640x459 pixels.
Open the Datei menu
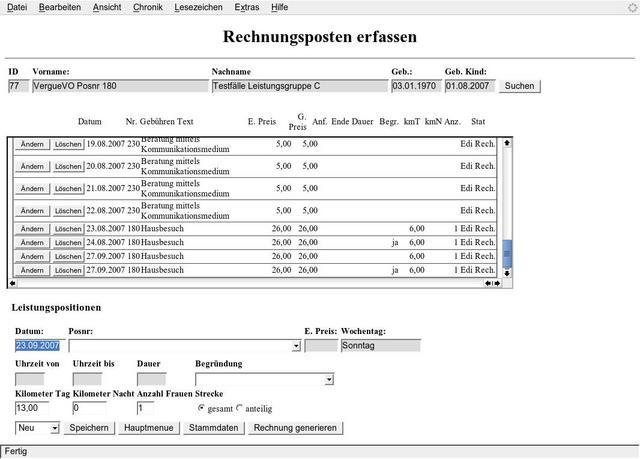tap(17, 7)
